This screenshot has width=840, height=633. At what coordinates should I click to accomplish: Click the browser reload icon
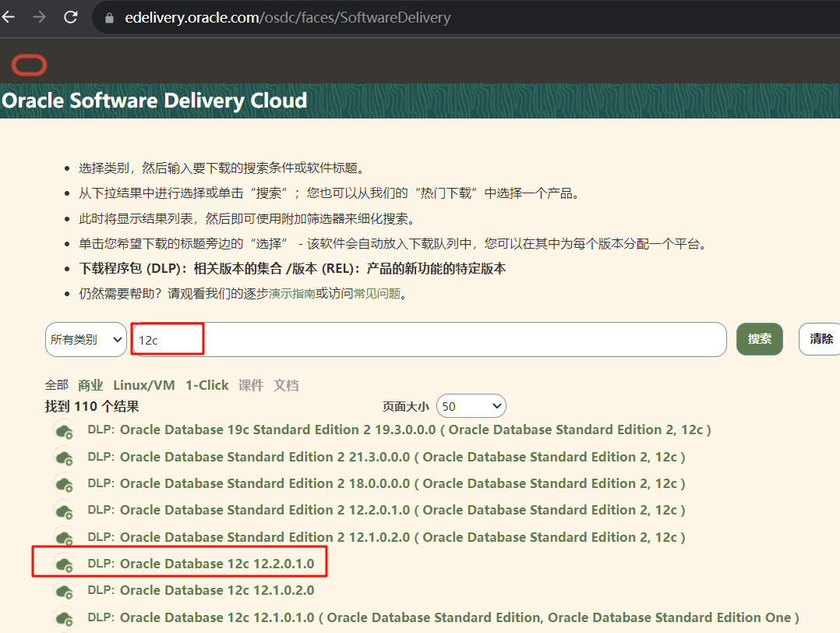click(x=70, y=16)
